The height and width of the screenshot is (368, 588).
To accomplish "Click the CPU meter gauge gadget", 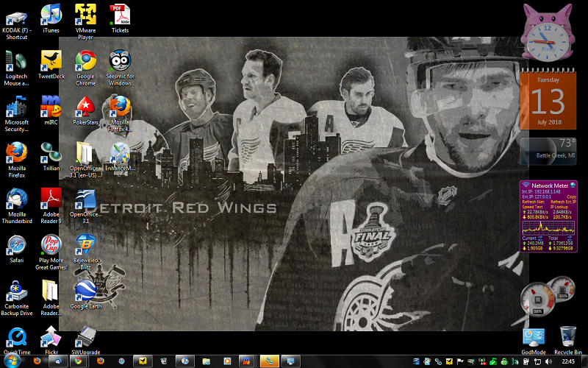I will pyautogui.click(x=537, y=300).
